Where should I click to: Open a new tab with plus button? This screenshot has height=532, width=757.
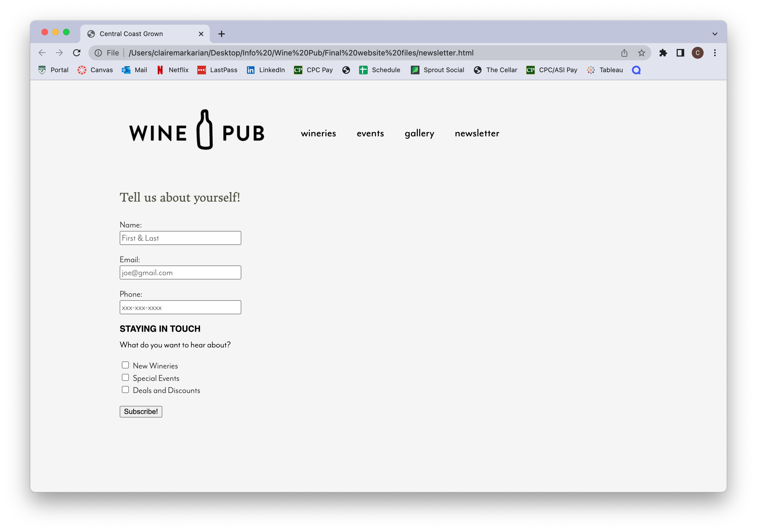coord(222,34)
